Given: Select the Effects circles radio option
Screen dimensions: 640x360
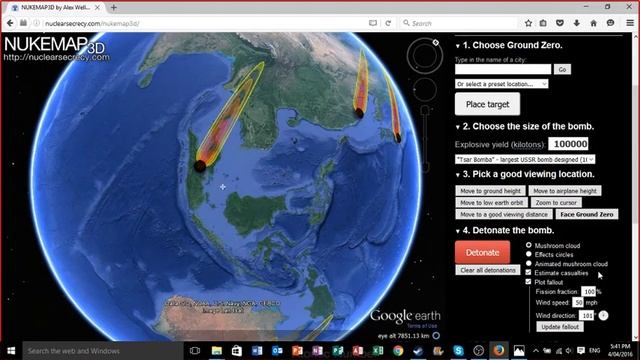Looking at the screenshot, I should coord(529,254).
